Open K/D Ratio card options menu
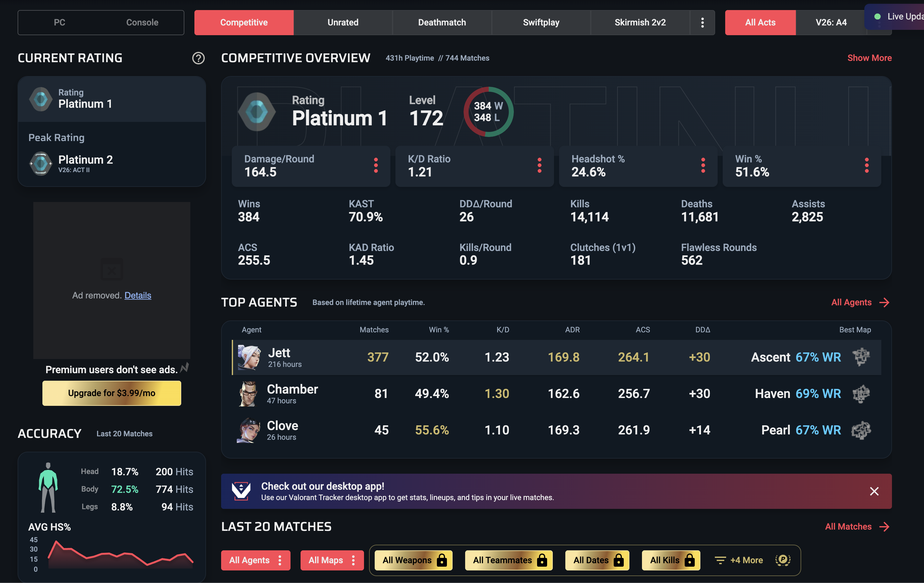 [540, 166]
